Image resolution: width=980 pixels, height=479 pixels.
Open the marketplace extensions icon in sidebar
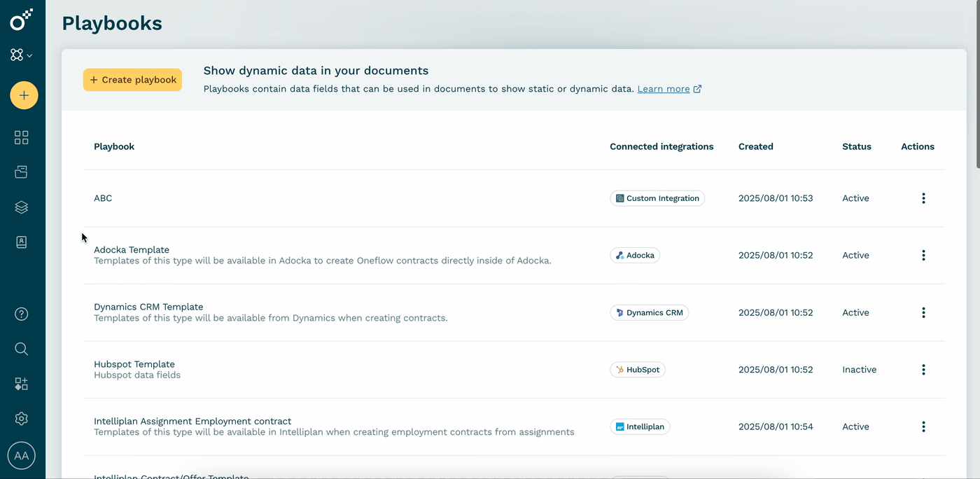pos(22,384)
